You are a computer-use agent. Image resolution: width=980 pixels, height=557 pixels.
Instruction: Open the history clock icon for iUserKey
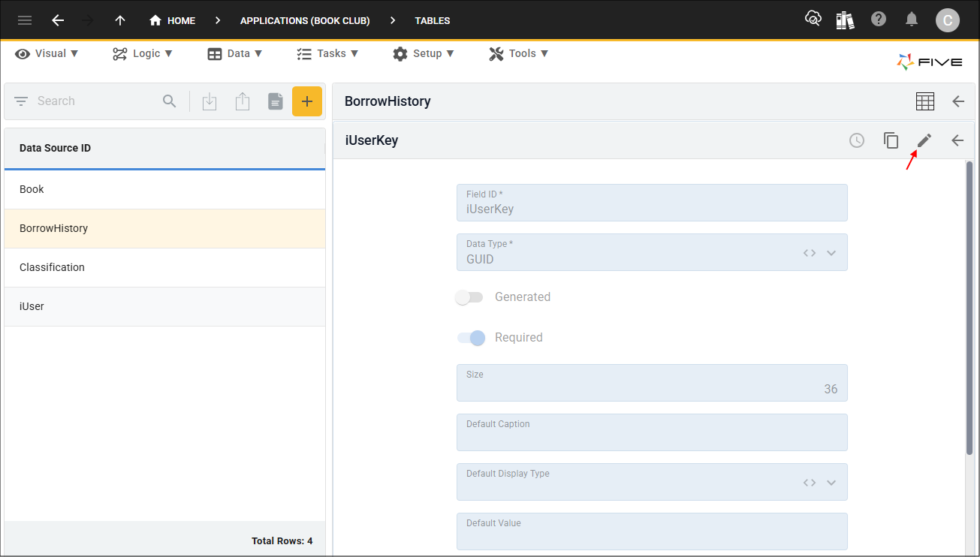pyautogui.click(x=857, y=140)
